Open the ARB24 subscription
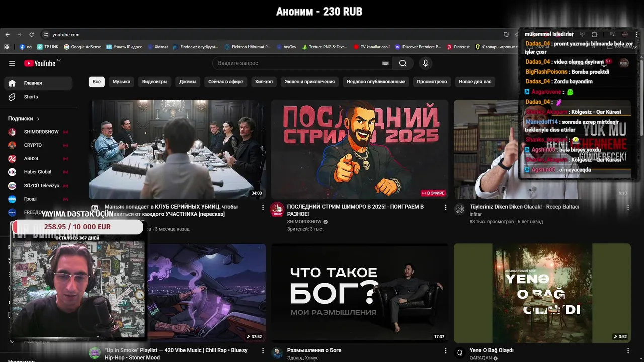644x362 pixels. click(x=38, y=158)
